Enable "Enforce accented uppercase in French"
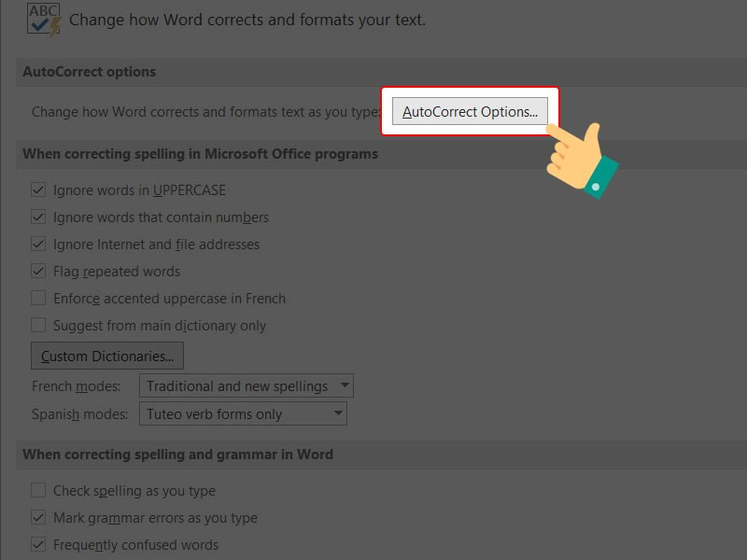The height and width of the screenshot is (560, 747). (x=38, y=298)
